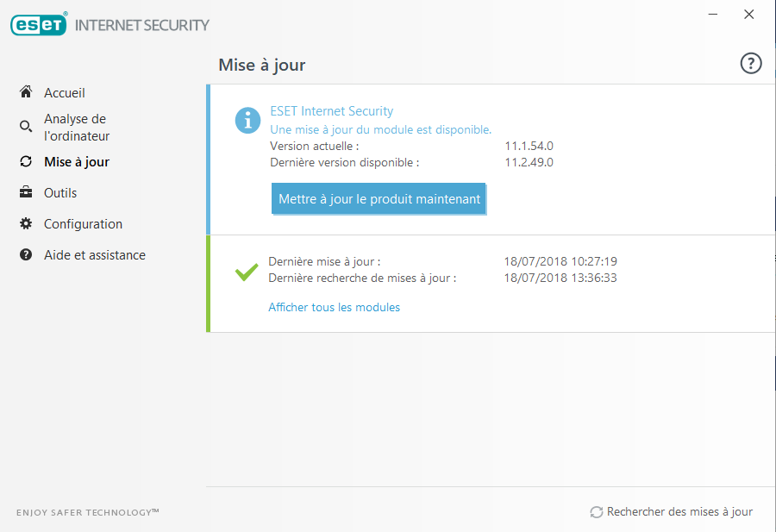The image size is (776, 532).
Task: Click the blue information icon
Action: coord(247,121)
